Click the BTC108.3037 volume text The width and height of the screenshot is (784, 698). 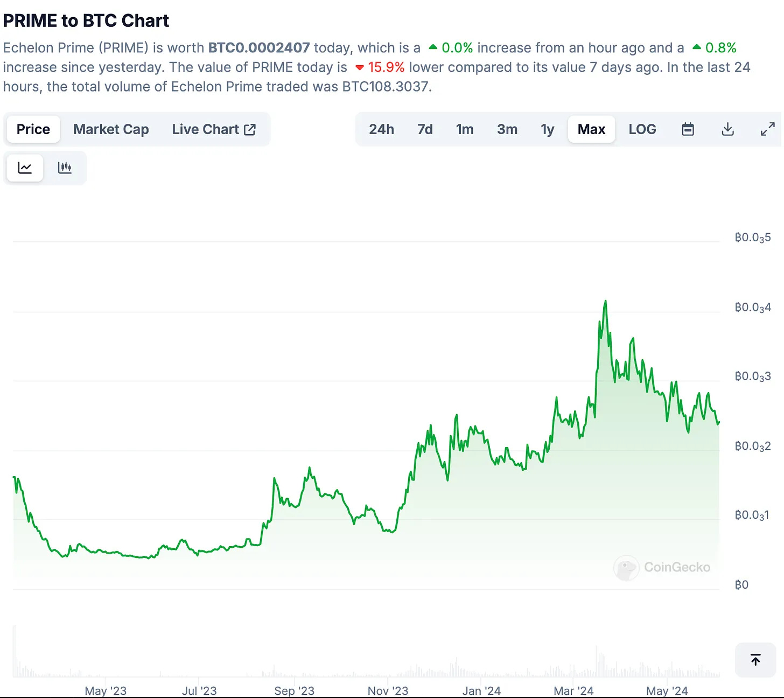tap(386, 87)
